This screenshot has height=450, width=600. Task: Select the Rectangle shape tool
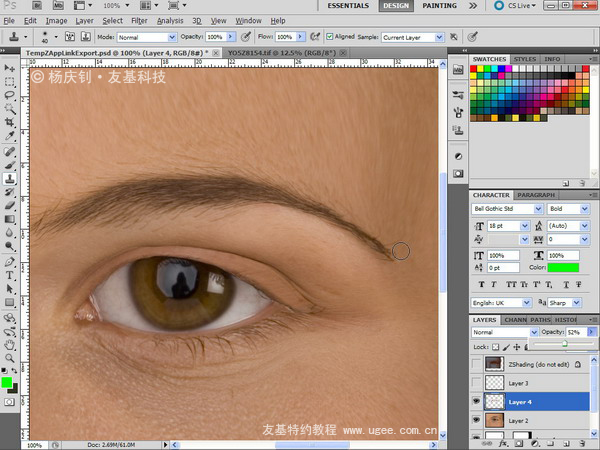click(x=9, y=302)
